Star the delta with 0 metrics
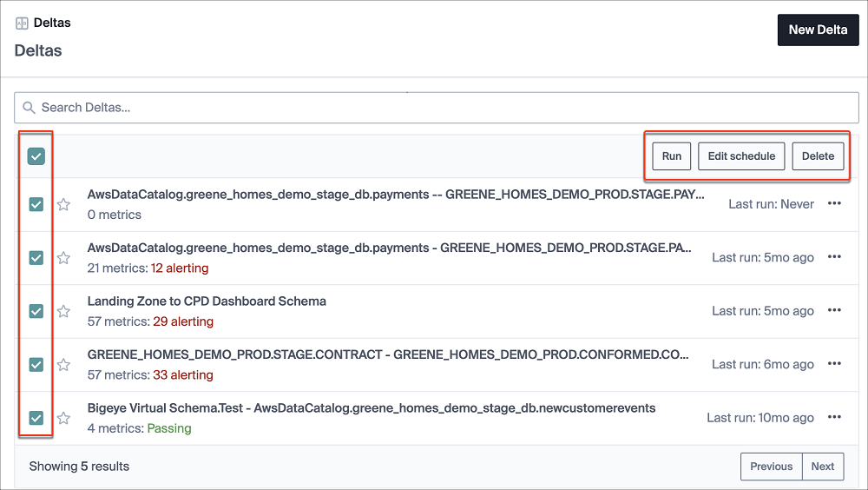This screenshot has width=868, height=490. point(63,204)
